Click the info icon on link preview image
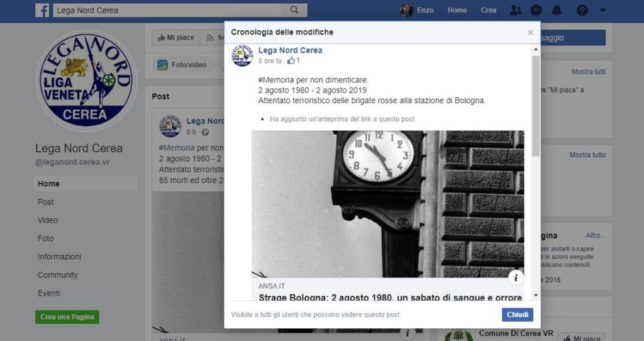The height and width of the screenshot is (341, 644). pos(516,277)
